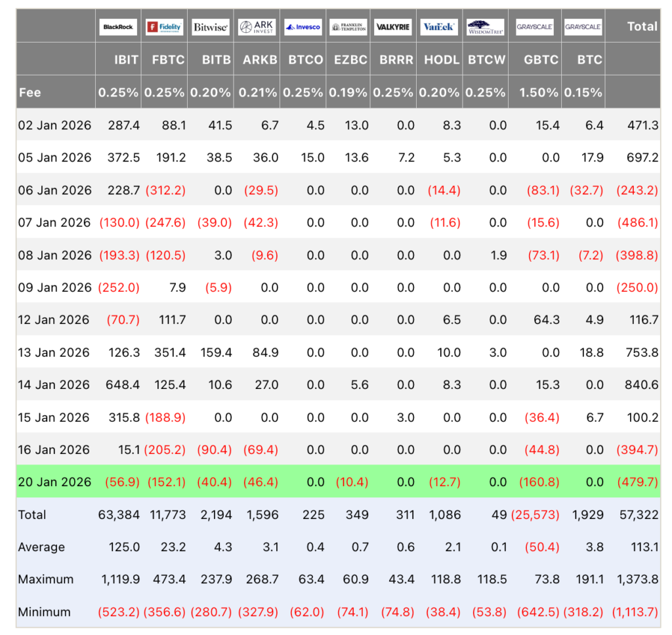
Task: Click the Fidelity logo above FBTC
Action: point(164,27)
